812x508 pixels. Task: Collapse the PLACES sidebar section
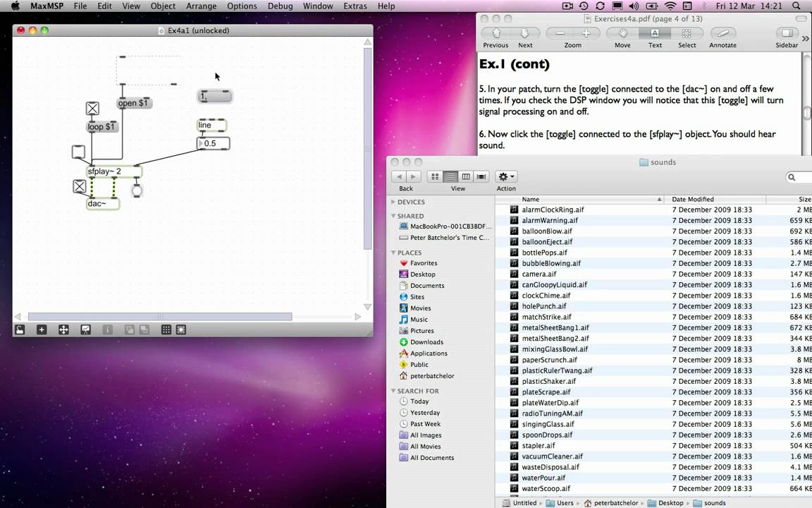[393, 253]
